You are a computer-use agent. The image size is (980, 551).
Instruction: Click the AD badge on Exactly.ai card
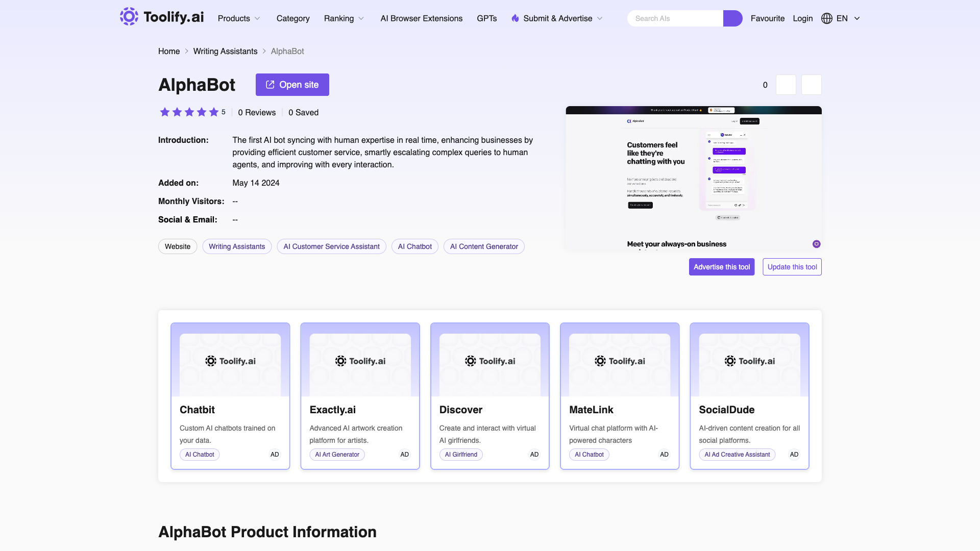click(404, 455)
